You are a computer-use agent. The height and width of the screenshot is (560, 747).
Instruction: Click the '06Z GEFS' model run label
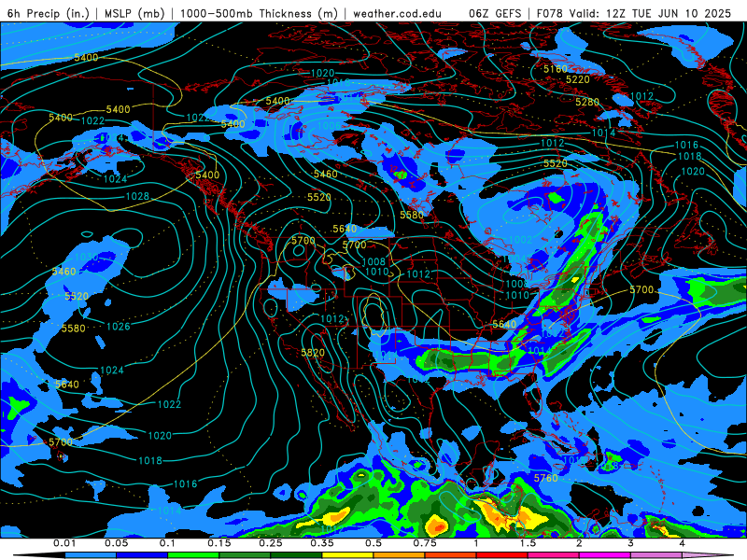tap(495, 13)
